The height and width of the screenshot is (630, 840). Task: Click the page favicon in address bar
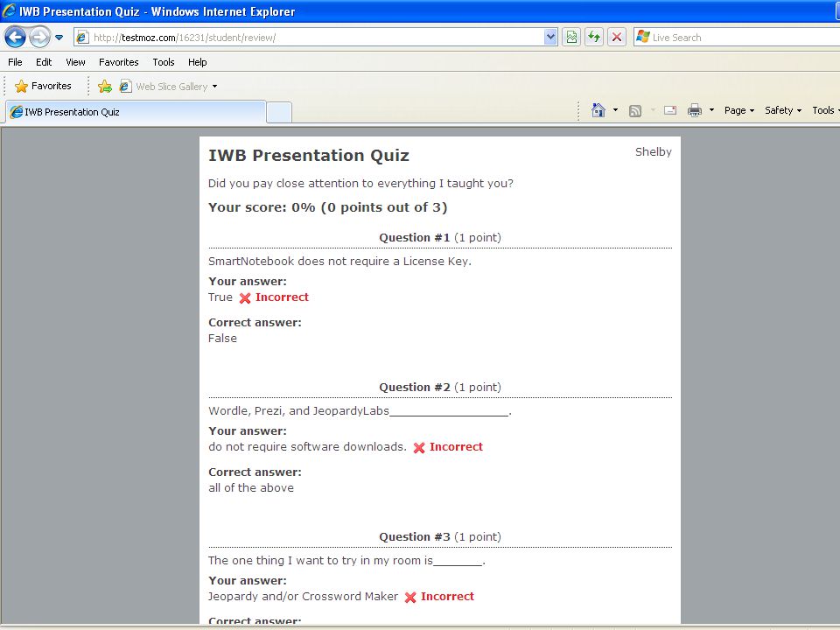tap(82, 38)
